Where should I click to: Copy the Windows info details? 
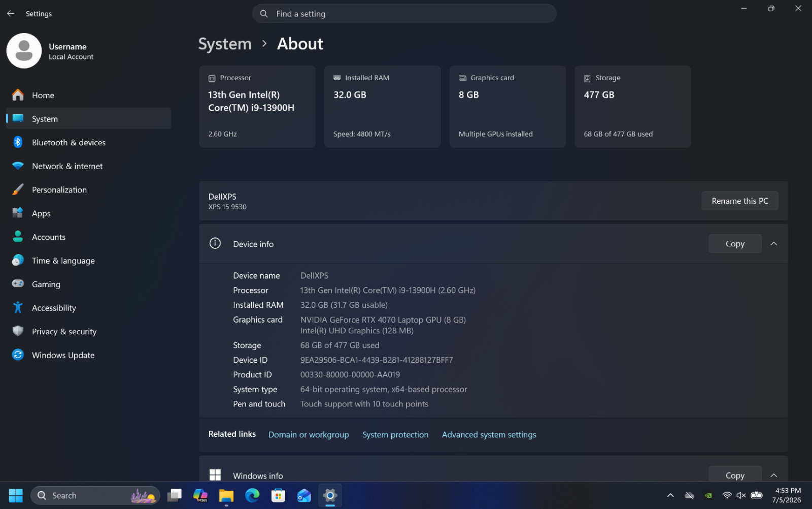(x=735, y=474)
